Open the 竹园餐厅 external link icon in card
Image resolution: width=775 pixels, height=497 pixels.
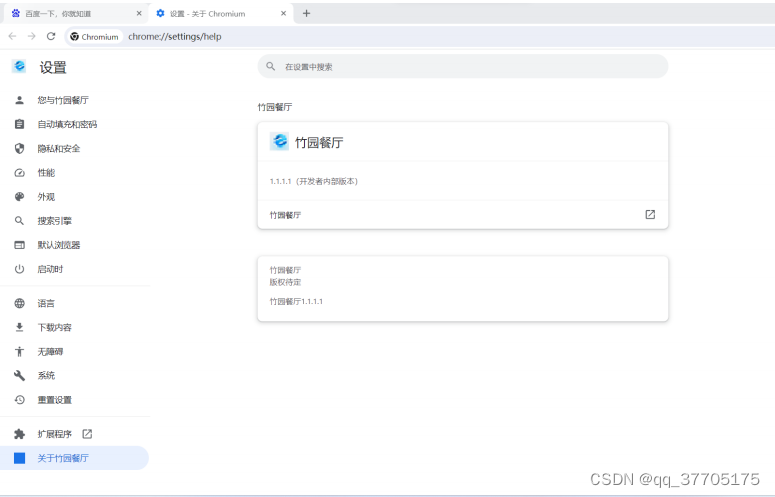click(650, 214)
